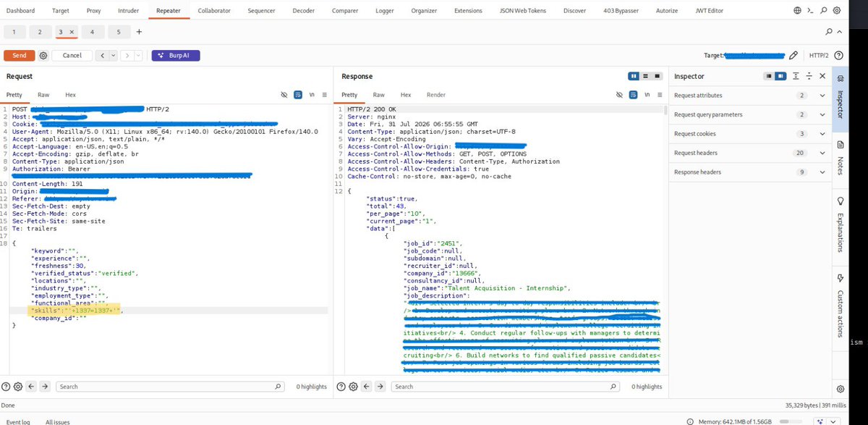Screen dimensions: 868x425
Task: Open Event log
Action: point(18,421)
